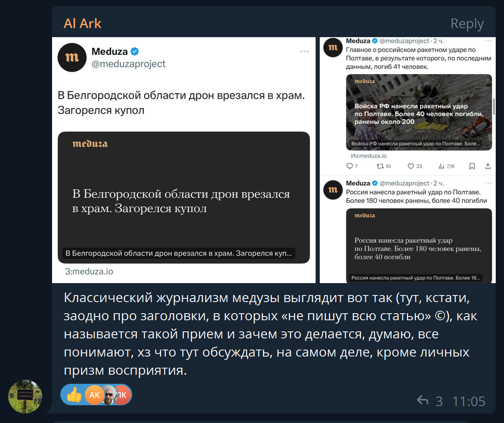Click the comment icon showing 7

[349, 166]
